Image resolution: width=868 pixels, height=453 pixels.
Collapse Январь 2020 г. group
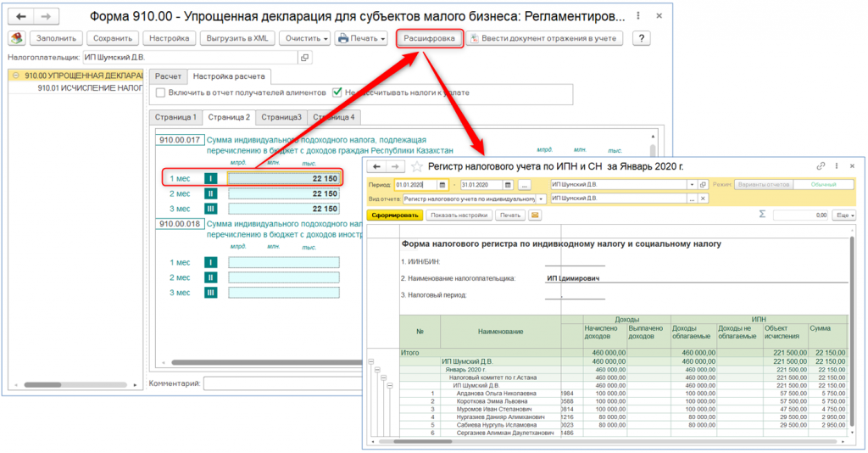click(x=377, y=369)
